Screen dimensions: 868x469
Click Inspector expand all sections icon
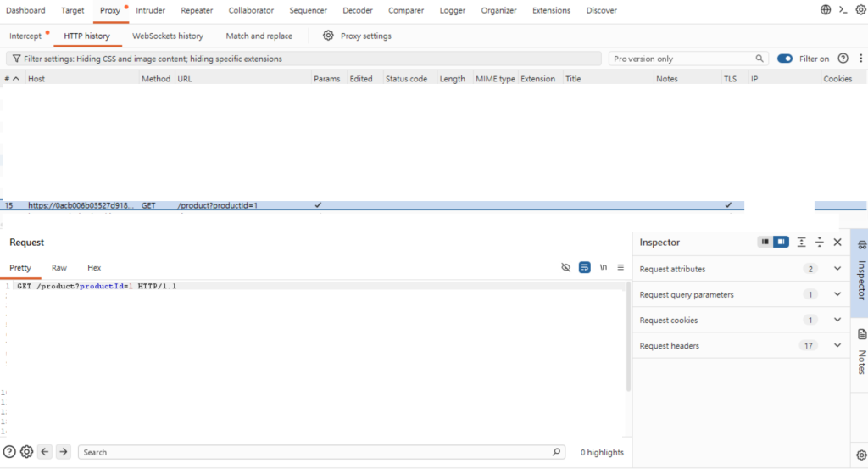click(x=802, y=242)
